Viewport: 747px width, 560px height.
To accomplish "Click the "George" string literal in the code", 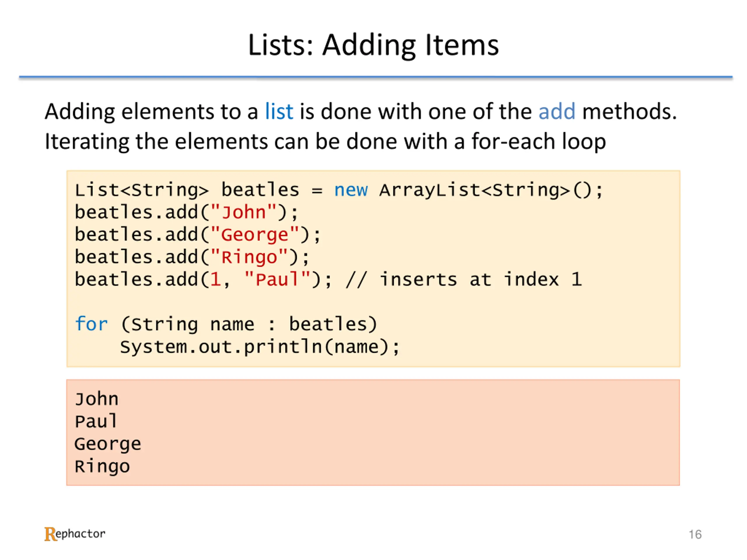I will click(x=255, y=235).
